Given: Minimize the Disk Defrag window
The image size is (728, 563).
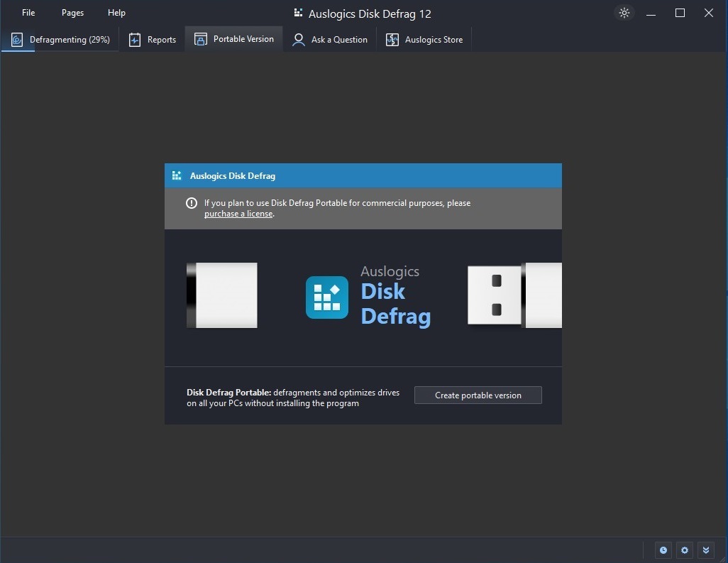Looking at the screenshot, I should coord(651,13).
